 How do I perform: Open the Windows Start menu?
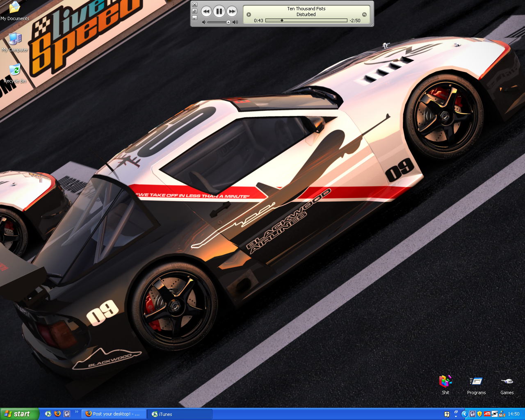20,414
